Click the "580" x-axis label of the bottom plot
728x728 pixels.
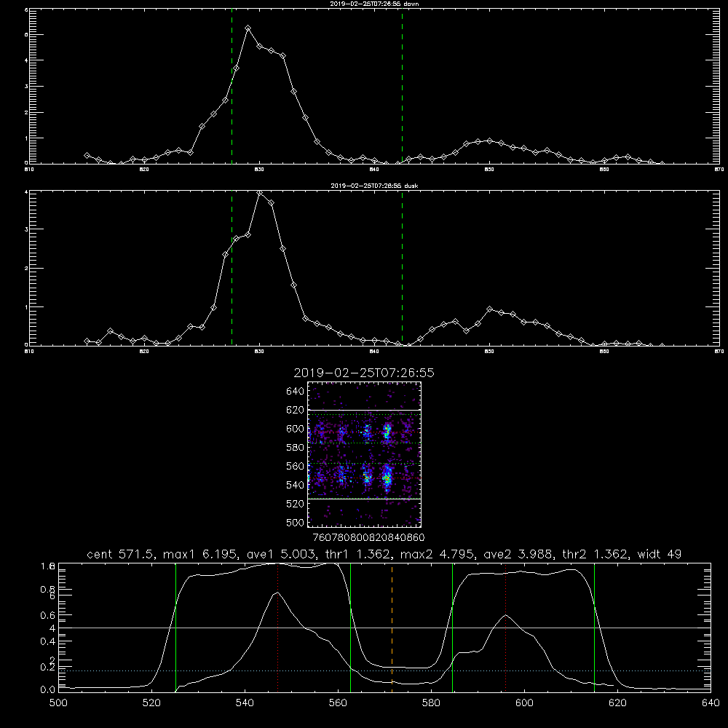click(x=431, y=703)
